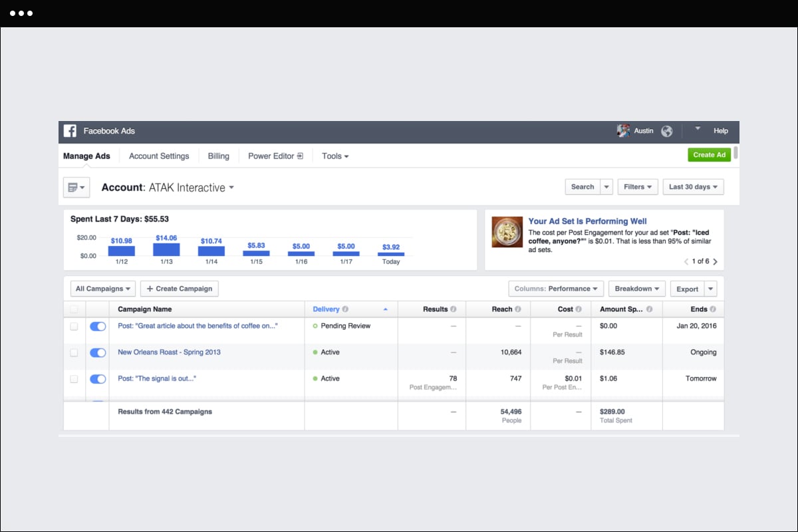
Task: Disable "The signal is out" campaign switch
Action: pyautogui.click(x=98, y=379)
